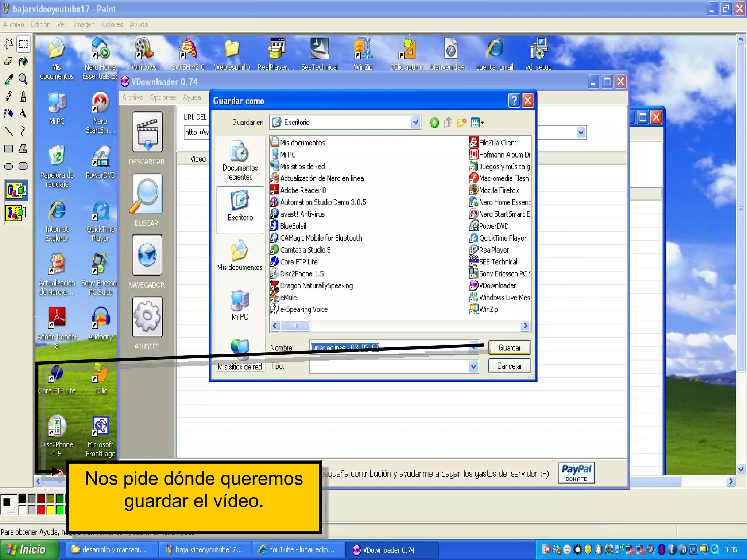Open the Imagen menu in Paint
Viewport: 747px width, 560px height.
tap(84, 24)
